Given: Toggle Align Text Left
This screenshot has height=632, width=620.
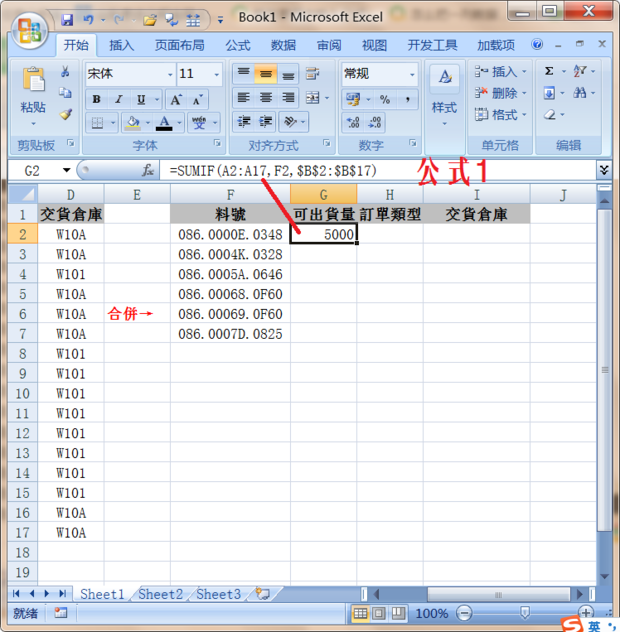Looking at the screenshot, I should (243, 98).
